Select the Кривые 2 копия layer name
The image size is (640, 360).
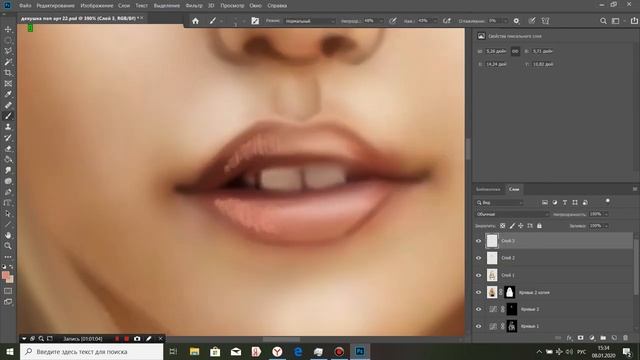tap(534, 293)
